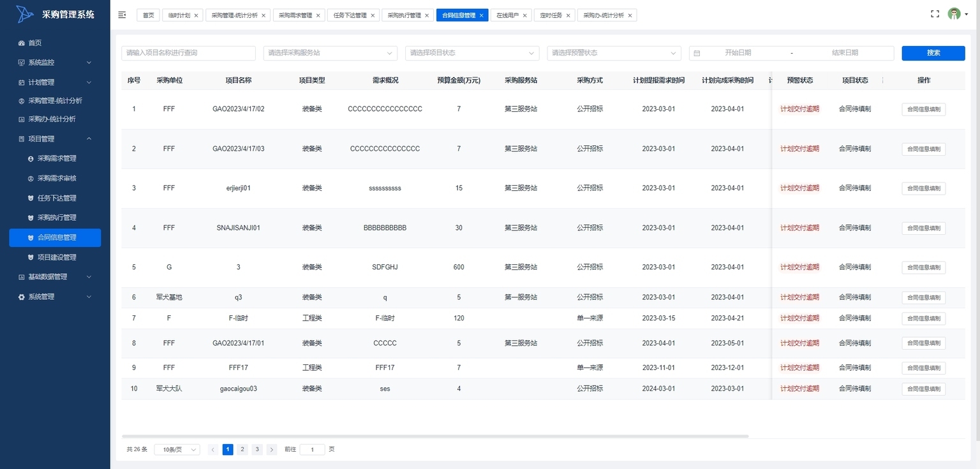Click the blue 搜索 button
Viewport: 980px width, 469px height.
933,53
